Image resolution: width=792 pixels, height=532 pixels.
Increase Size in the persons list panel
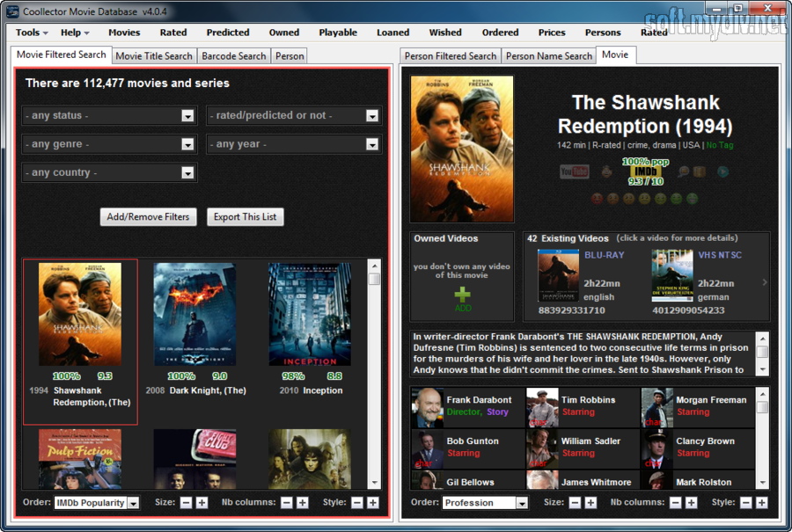(590, 503)
